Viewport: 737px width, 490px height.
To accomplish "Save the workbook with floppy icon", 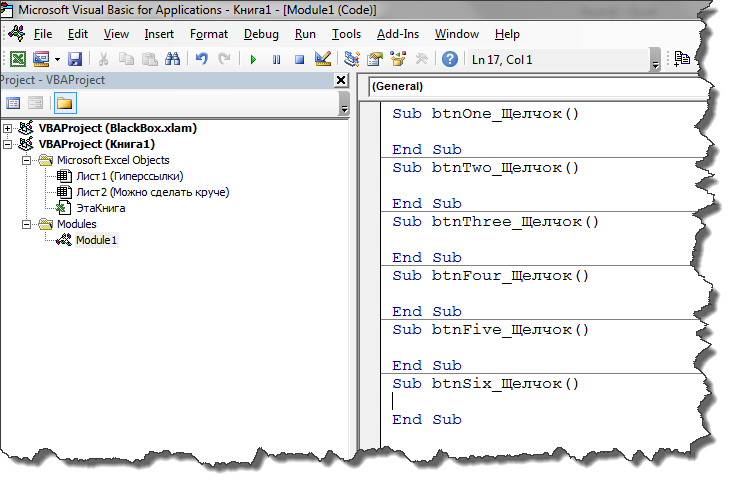I will tap(75, 59).
